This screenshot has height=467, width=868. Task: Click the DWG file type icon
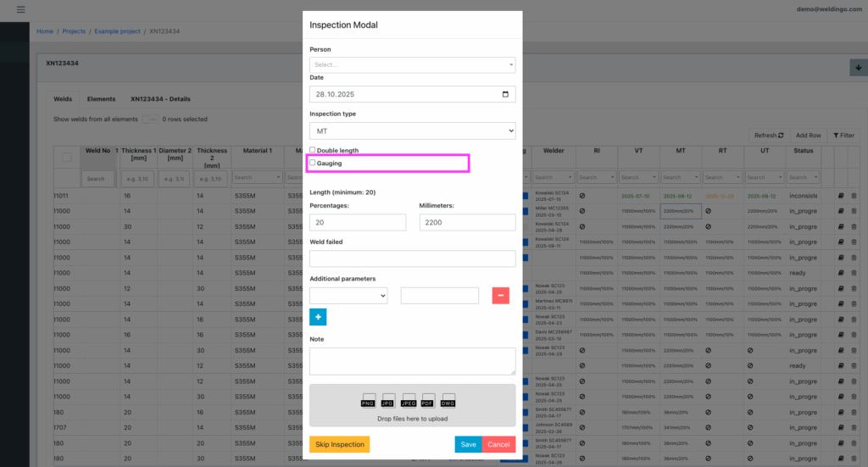[x=448, y=400]
